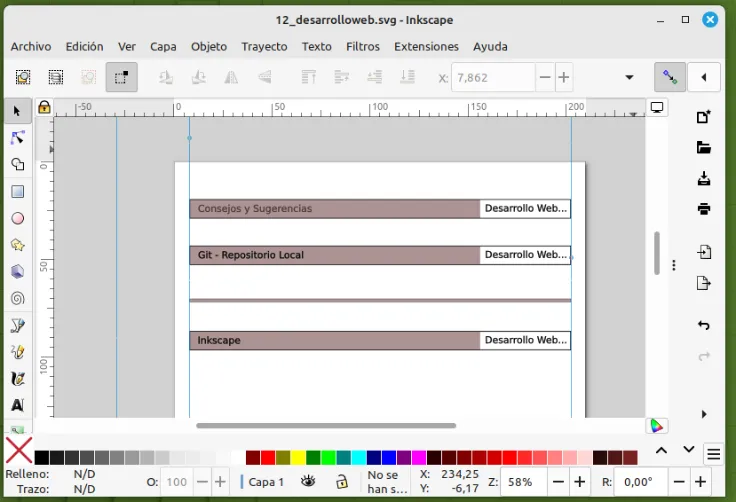Screen dimensions: 736x502
Task: Decrease X coordinate value
Action: click(x=545, y=77)
